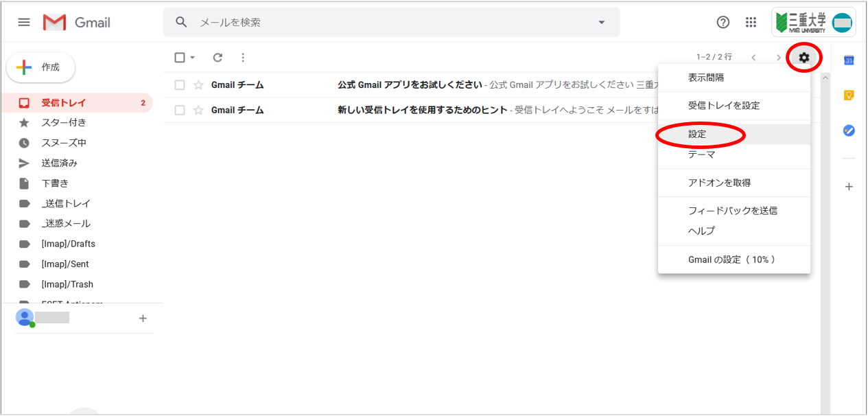
Task: Go to the newer messages arrow
Action: click(753, 58)
